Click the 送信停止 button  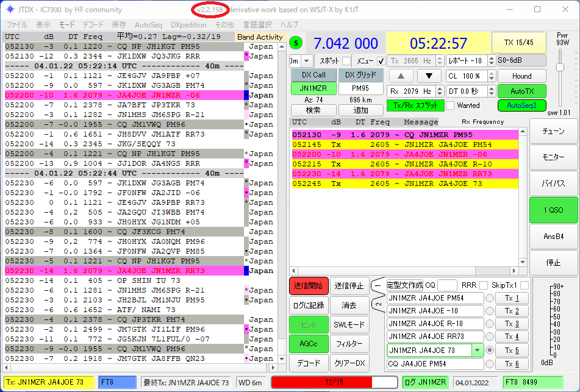click(349, 286)
